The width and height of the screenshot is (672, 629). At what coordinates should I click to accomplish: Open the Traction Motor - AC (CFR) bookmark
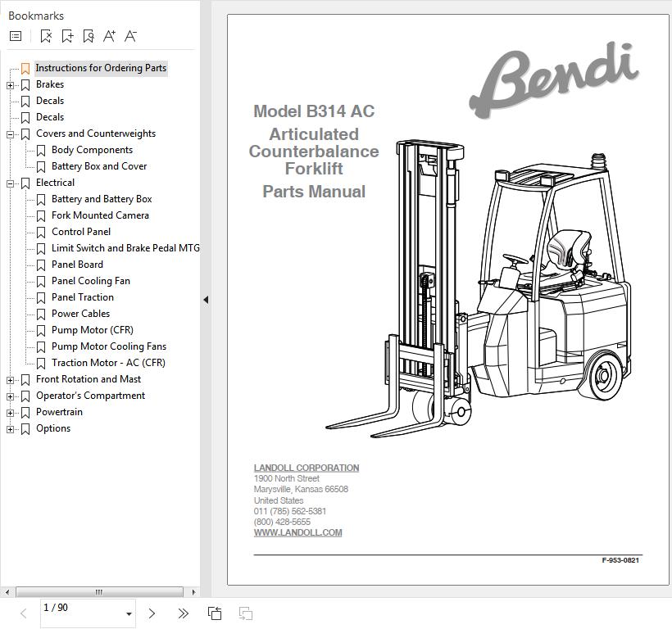108,363
